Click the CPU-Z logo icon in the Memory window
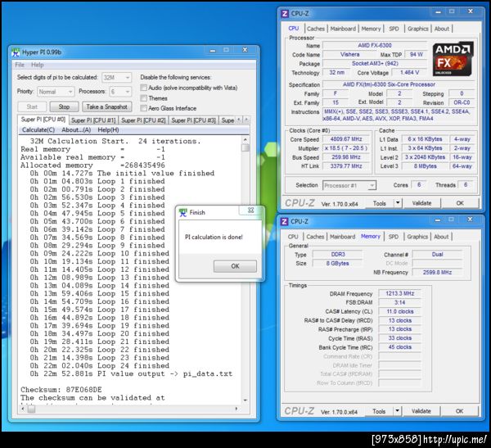This screenshot has height=448, width=491. [x=284, y=221]
